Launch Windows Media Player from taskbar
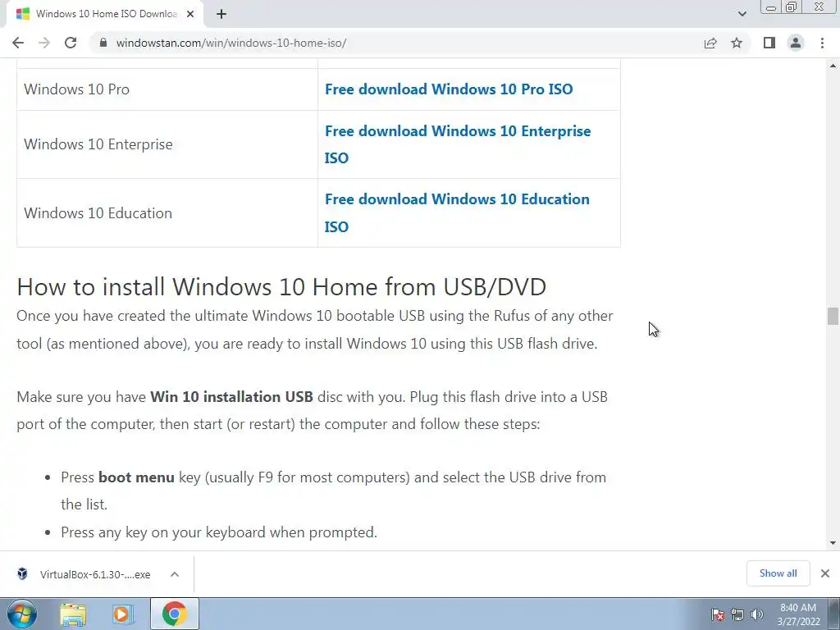Viewport: 840px width, 630px height. pos(123,614)
